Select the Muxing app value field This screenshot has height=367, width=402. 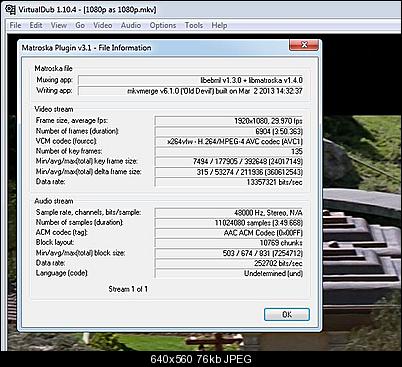(190, 80)
